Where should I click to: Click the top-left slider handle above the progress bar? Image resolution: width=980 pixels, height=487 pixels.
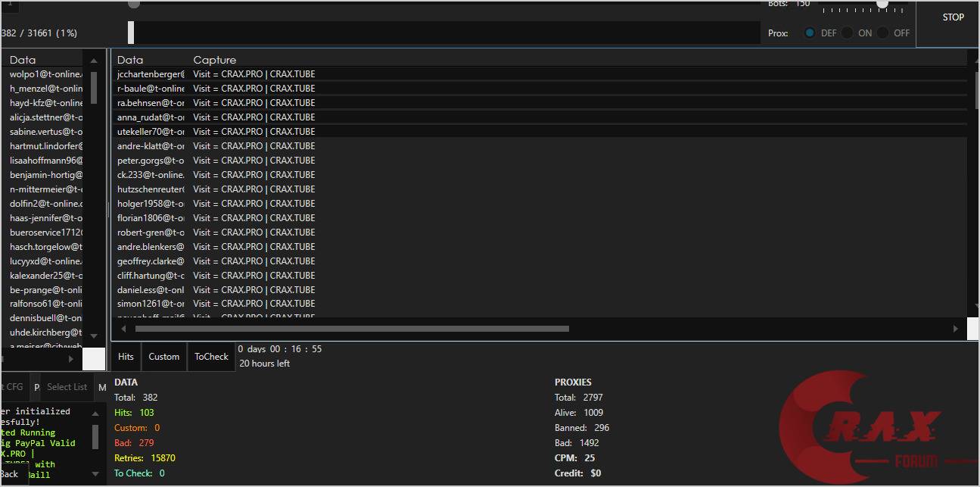coord(134,4)
